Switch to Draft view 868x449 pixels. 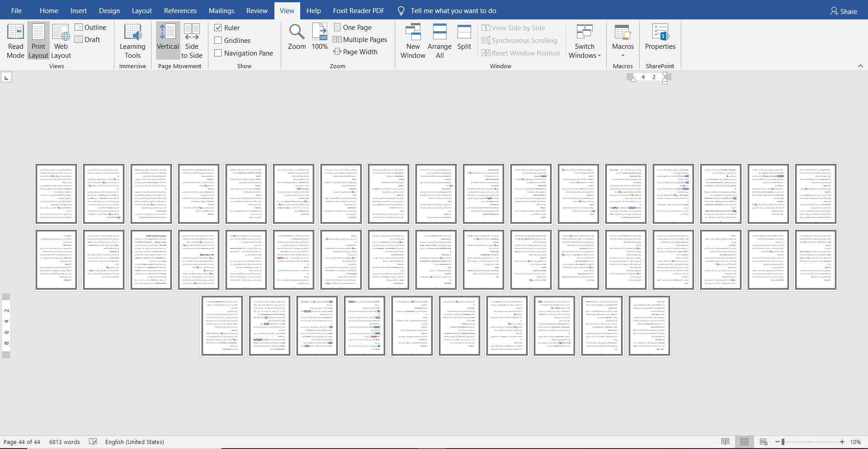(88, 40)
